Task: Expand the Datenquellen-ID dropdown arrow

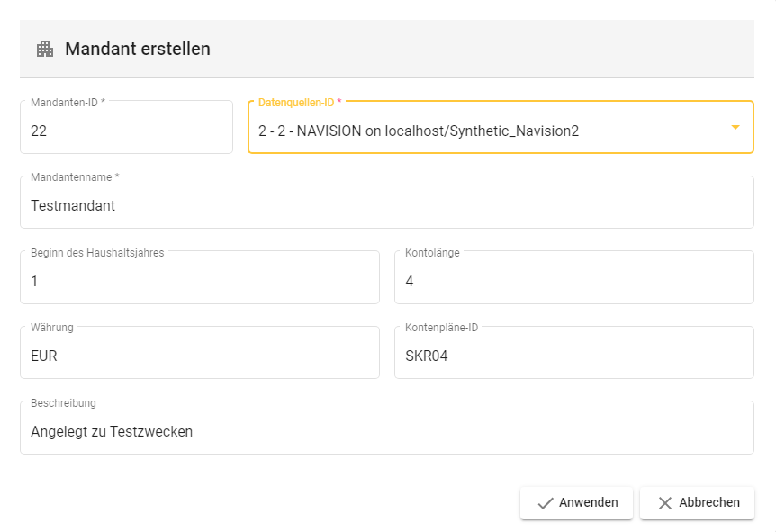Action: 735,128
